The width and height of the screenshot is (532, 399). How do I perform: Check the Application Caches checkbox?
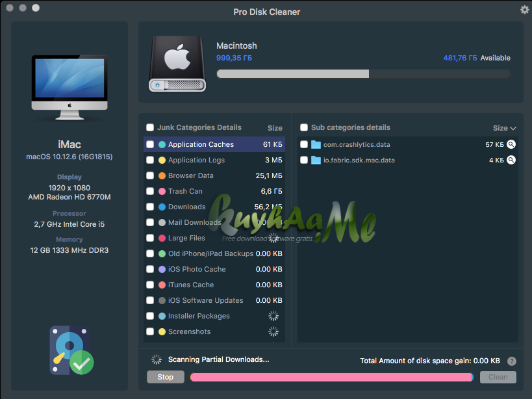[150, 144]
